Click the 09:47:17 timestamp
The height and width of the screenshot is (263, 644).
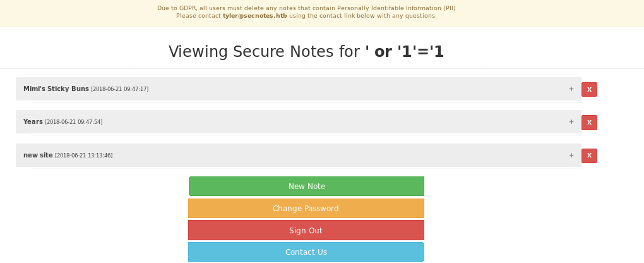click(x=120, y=90)
